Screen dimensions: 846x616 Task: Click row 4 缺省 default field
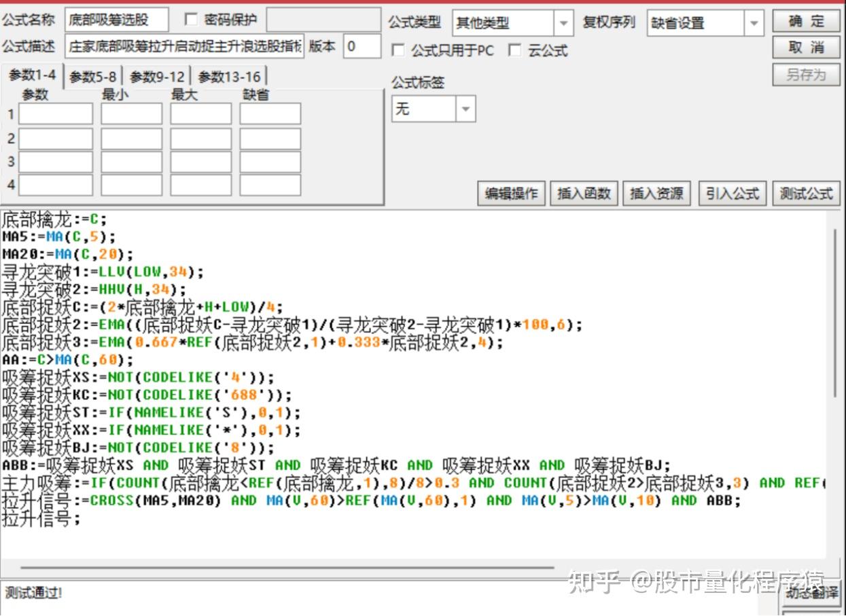point(270,185)
